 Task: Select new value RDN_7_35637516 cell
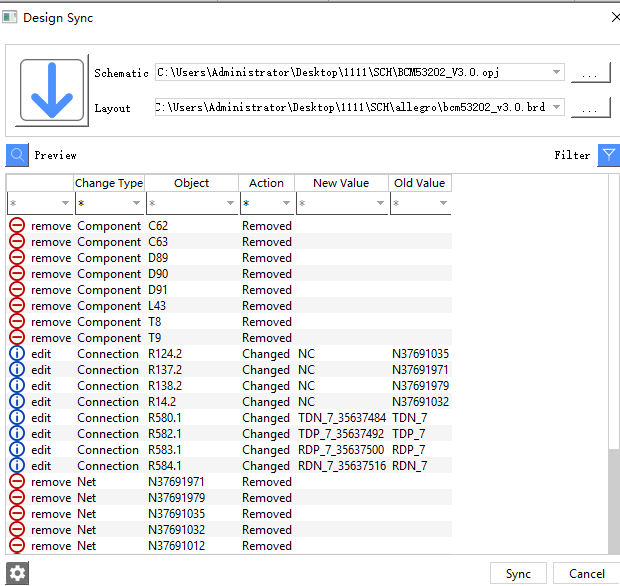click(x=342, y=465)
